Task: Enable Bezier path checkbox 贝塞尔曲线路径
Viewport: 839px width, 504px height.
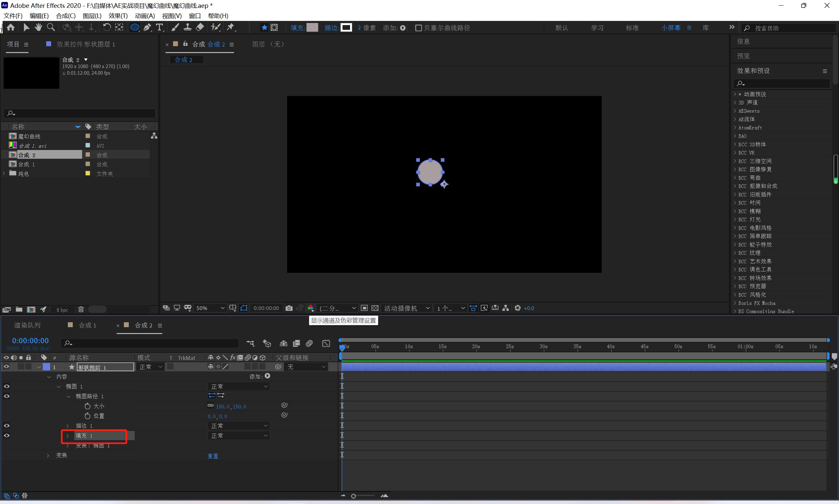Action: pyautogui.click(x=419, y=28)
